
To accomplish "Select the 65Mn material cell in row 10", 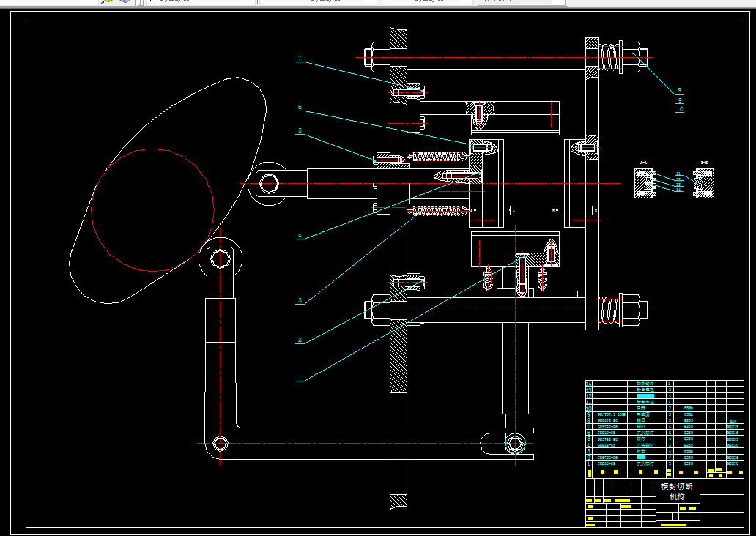I will pos(689,408).
